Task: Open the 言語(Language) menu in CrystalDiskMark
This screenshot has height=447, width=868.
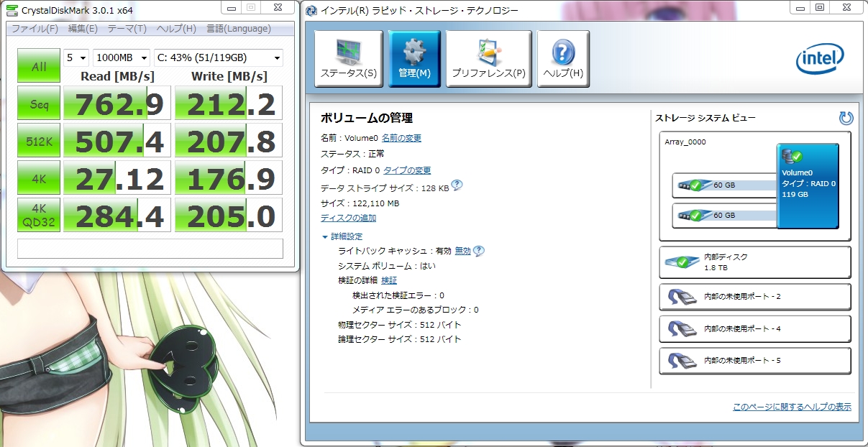Action: click(x=238, y=29)
